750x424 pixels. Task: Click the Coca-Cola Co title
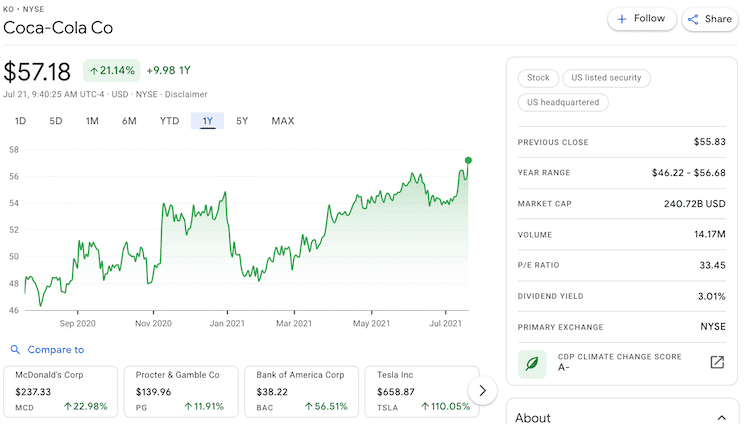tap(58, 28)
